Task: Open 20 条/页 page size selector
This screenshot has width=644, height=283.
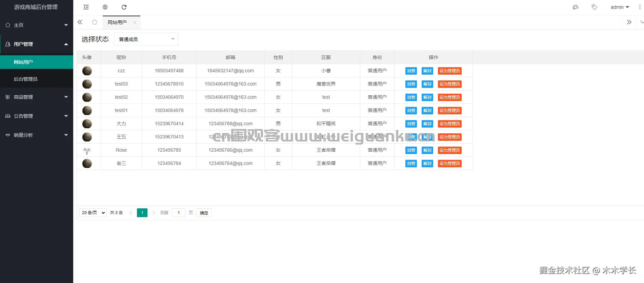Action: [x=93, y=213]
